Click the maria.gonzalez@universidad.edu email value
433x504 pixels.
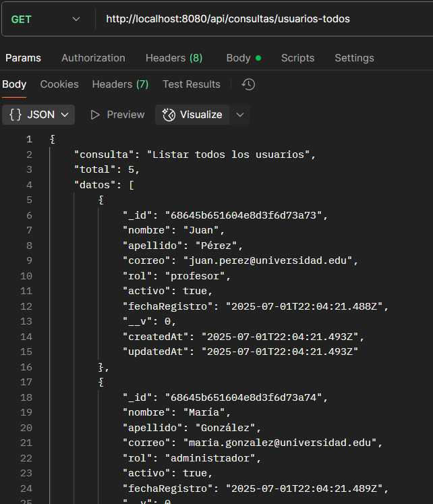[x=280, y=443]
